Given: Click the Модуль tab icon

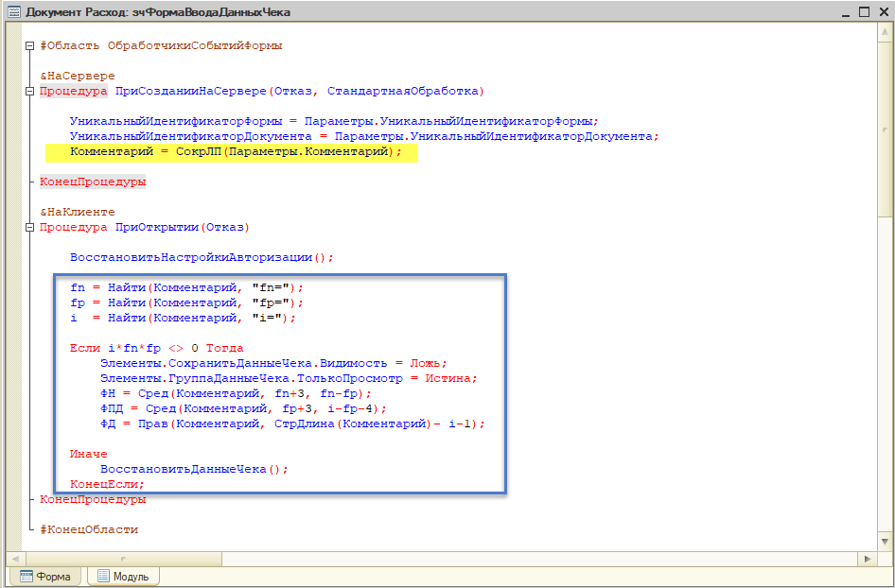Looking at the screenshot, I should coord(103,576).
